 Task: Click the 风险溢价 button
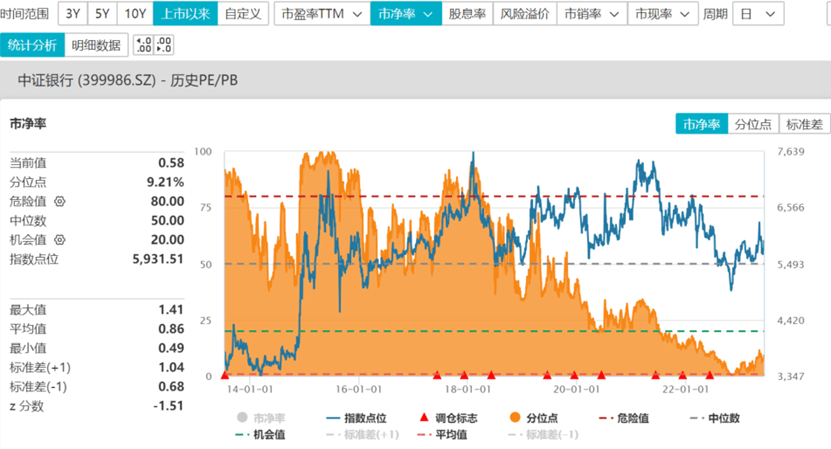click(525, 14)
